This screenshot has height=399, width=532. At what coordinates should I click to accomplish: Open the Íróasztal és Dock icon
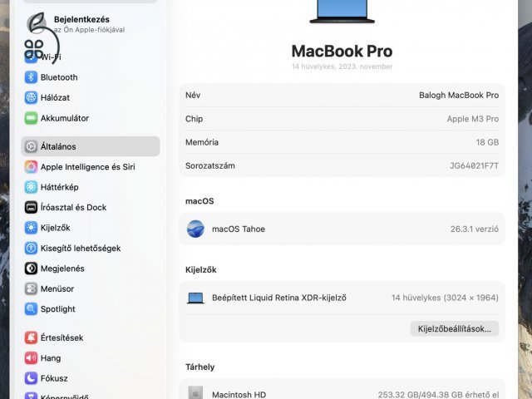(31, 207)
